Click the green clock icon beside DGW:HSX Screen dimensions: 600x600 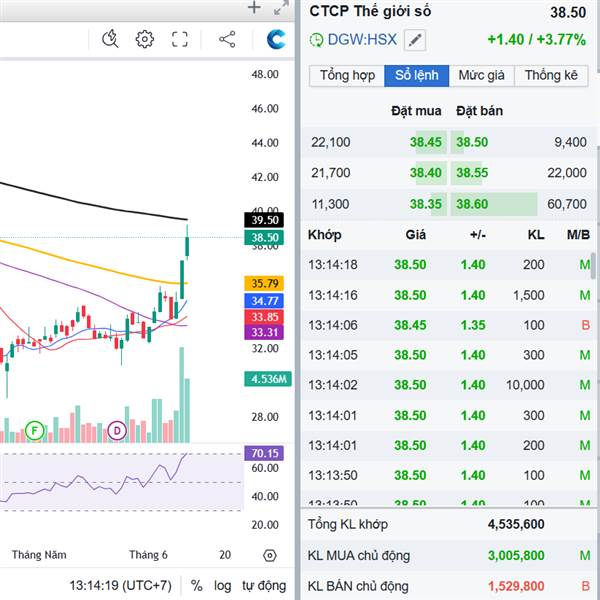coord(316,40)
